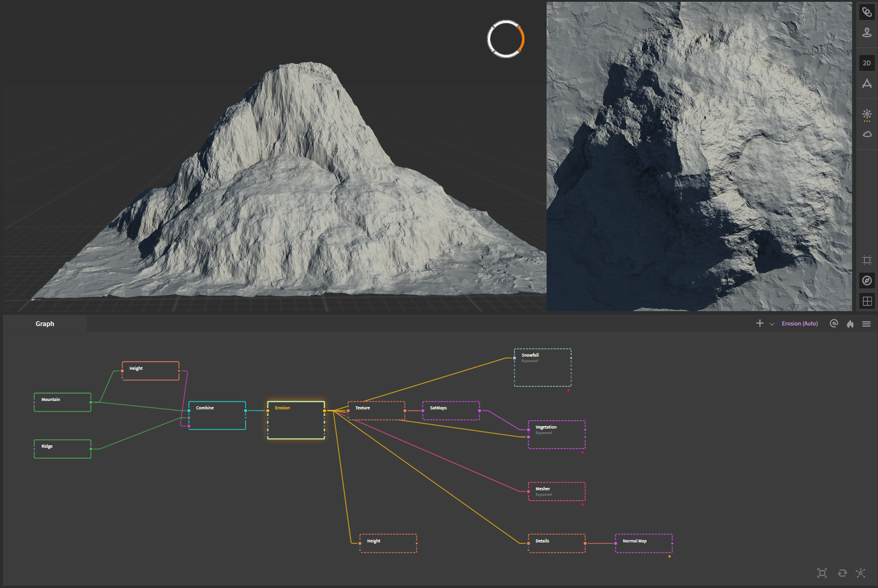Click the fit graph to view icon
The image size is (878, 588).
pyautogui.click(x=822, y=573)
